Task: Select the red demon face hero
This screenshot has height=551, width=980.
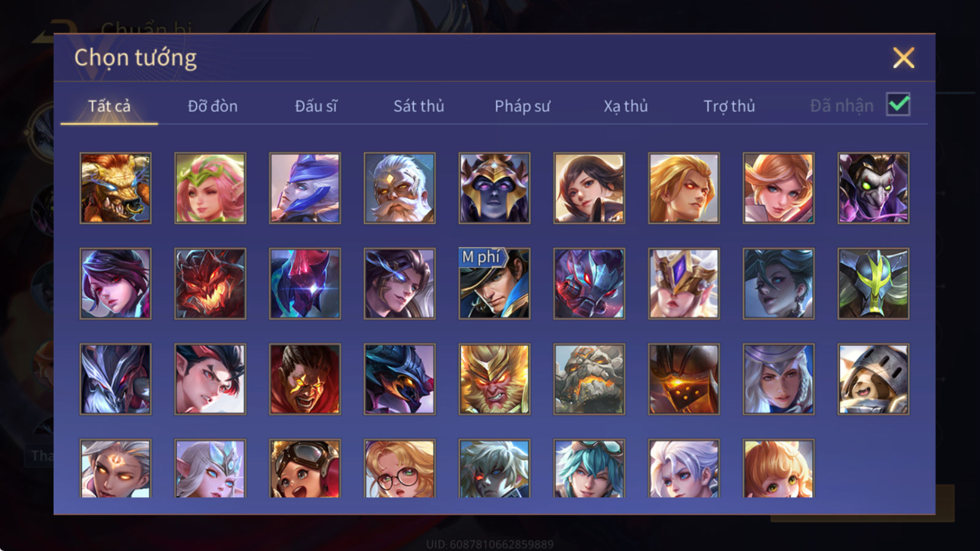Action: click(210, 283)
